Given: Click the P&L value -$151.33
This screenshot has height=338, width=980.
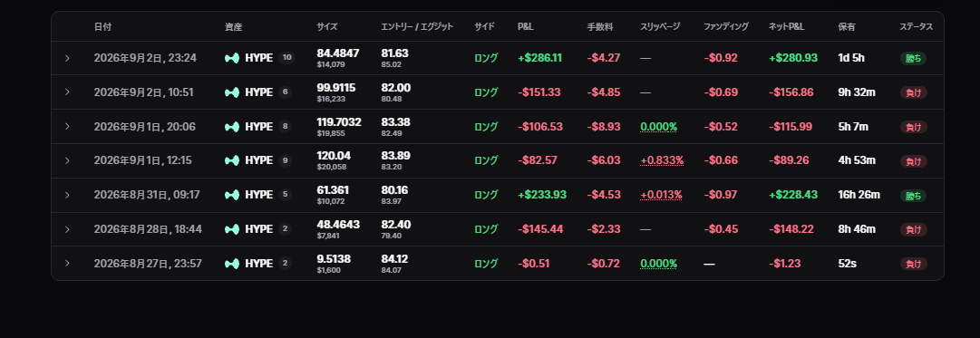Looking at the screenshot, I should click(x=539, y=92).
